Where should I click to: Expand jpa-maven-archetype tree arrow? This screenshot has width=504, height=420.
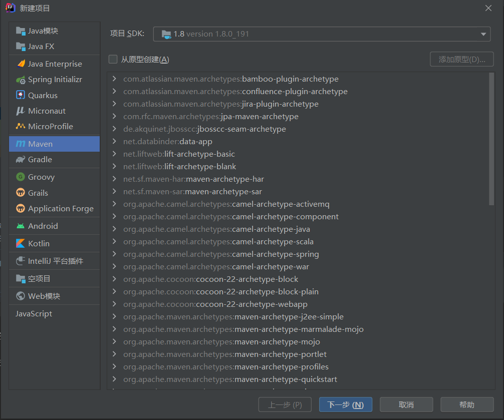coord(114,116)
